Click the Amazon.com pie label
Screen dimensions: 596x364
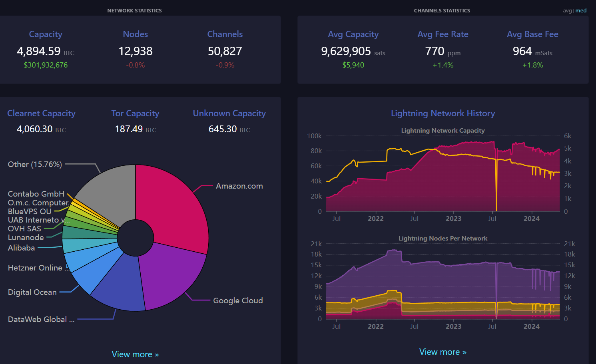[x=239, y=186]
